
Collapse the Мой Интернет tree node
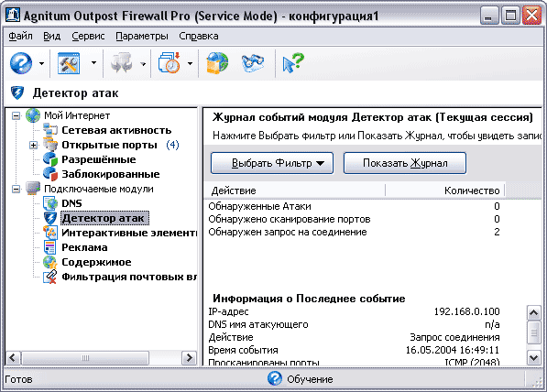16,115
